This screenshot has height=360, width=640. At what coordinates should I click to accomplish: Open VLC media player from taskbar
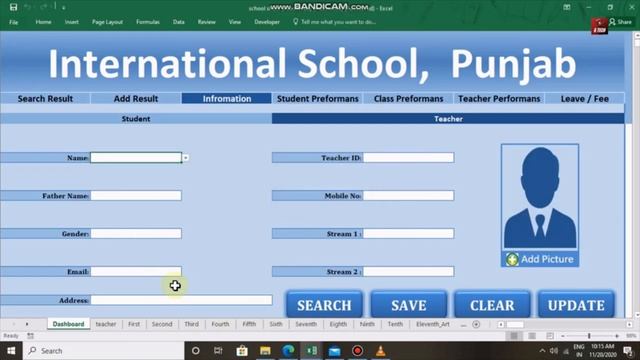[380, 351]
